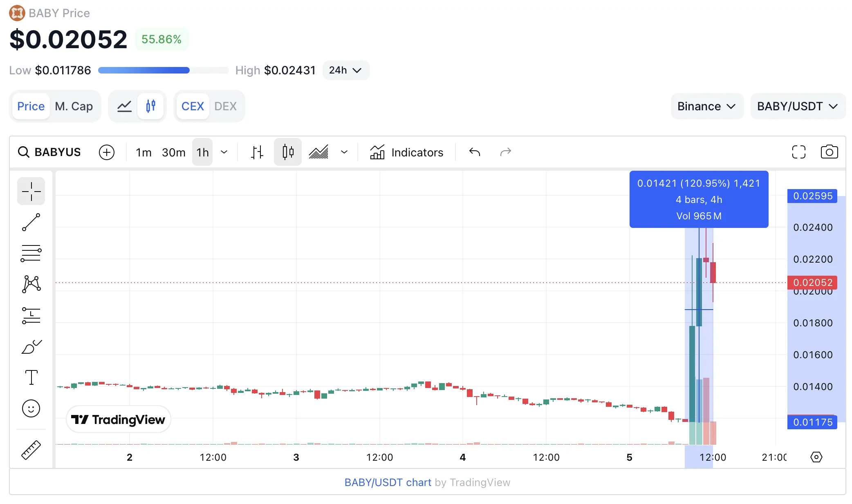852x504 pixels.
Task: Expand the Binance exchange dropdown
Action: [x=707, y=106]
